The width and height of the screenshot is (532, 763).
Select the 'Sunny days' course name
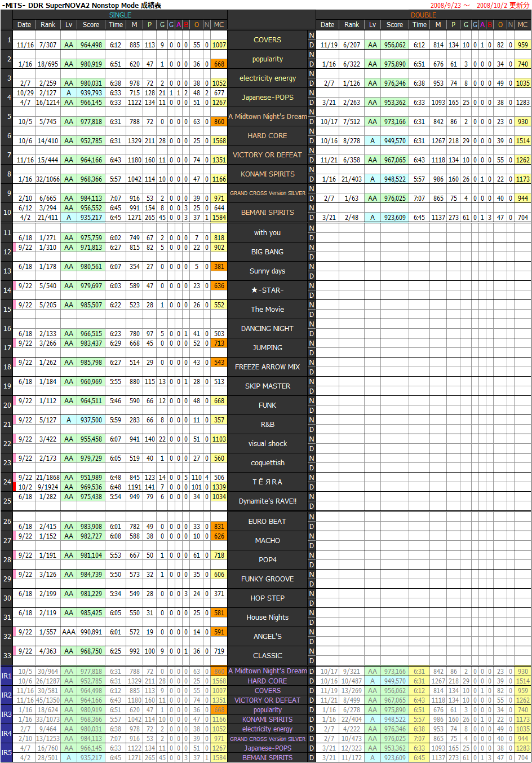click(267, 271)
